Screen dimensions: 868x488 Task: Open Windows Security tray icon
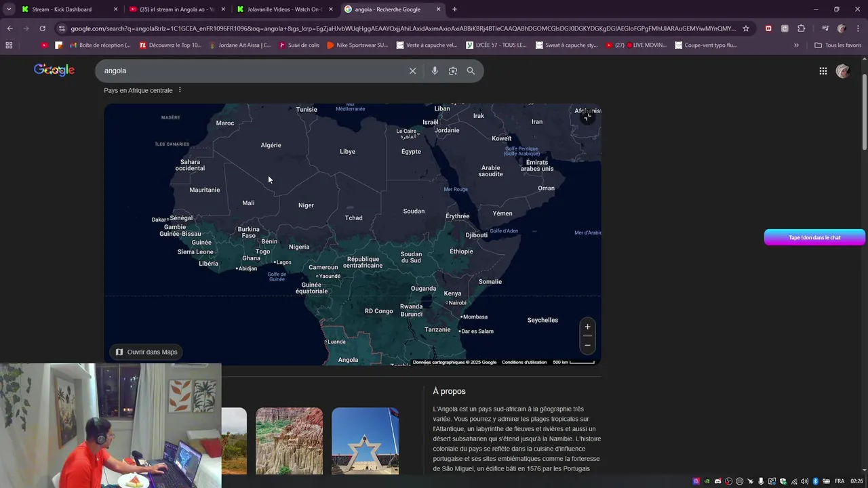(x=783, y=481)
